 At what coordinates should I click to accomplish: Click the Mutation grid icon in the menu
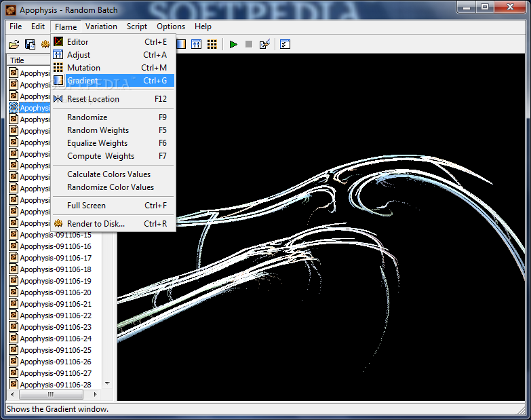(x=58, y=67)
